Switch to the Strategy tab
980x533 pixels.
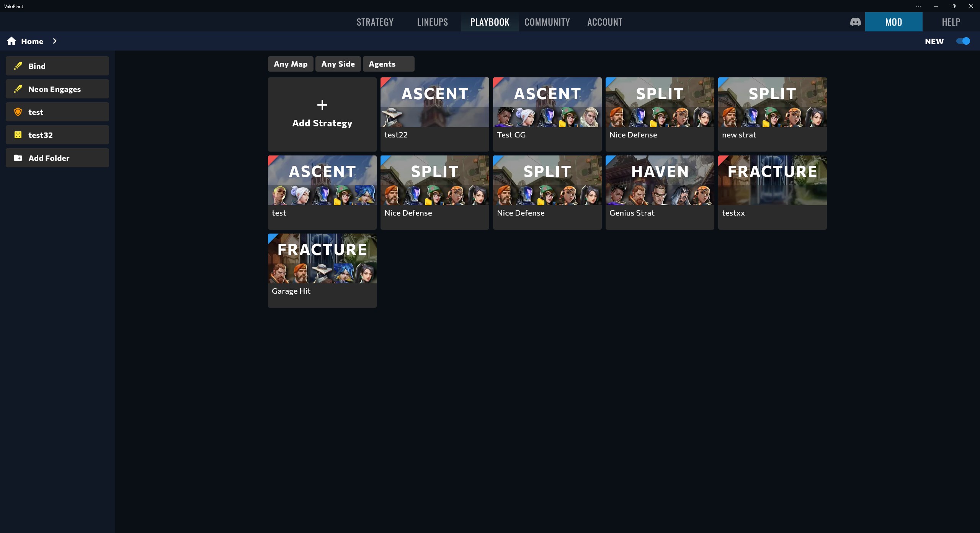pyautogui.click(x=375, y=22)
